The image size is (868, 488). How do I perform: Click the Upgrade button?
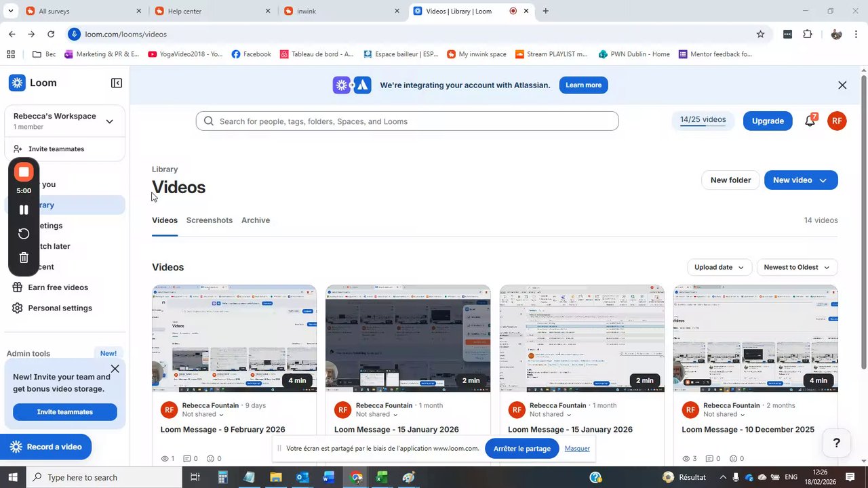pos(768,121)
